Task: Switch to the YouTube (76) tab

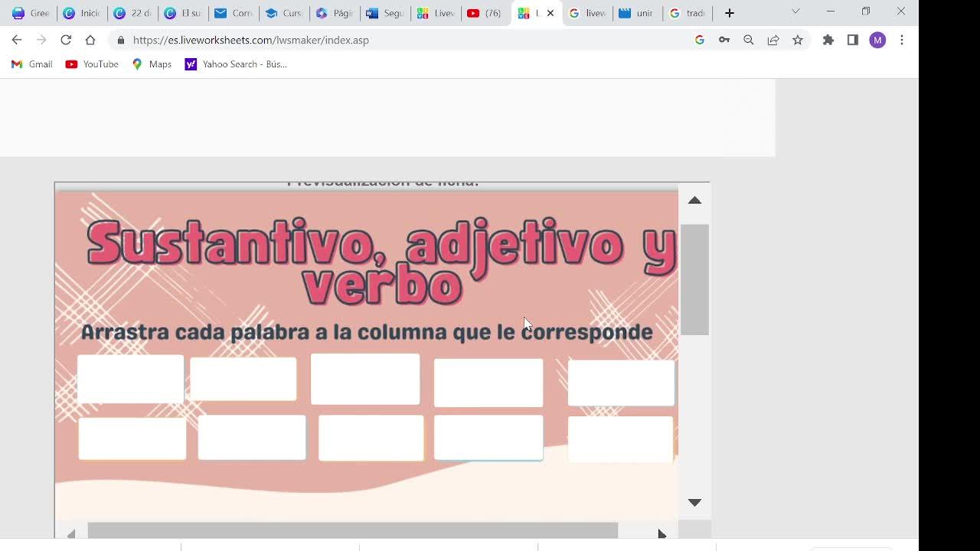Action: 485,13
